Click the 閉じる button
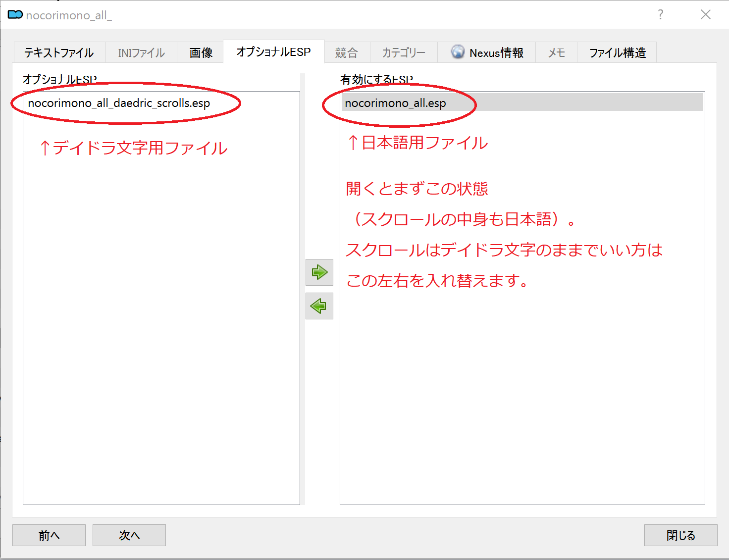The width and height of the screenshot is (729, 560). pos(680,535)
